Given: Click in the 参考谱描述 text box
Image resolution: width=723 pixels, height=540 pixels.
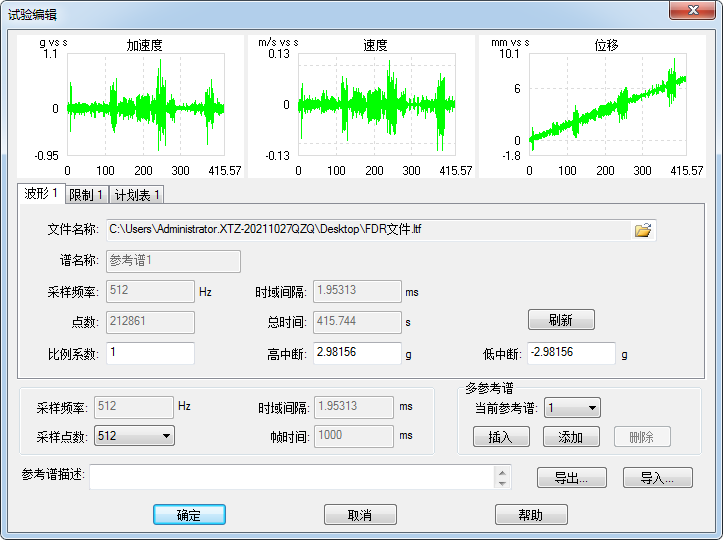Looking at the screenshot, I should coord(295,478).
